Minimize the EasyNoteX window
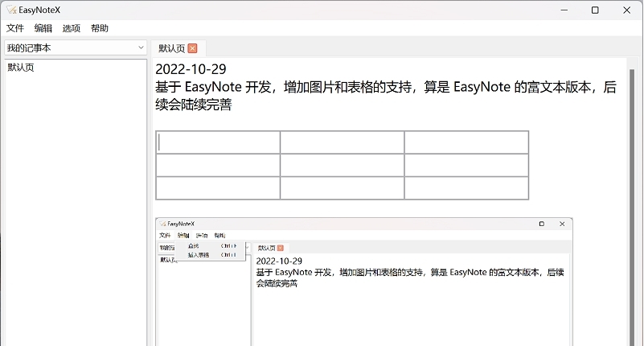This screenshot has height=346, width=644. coord(564,10)
